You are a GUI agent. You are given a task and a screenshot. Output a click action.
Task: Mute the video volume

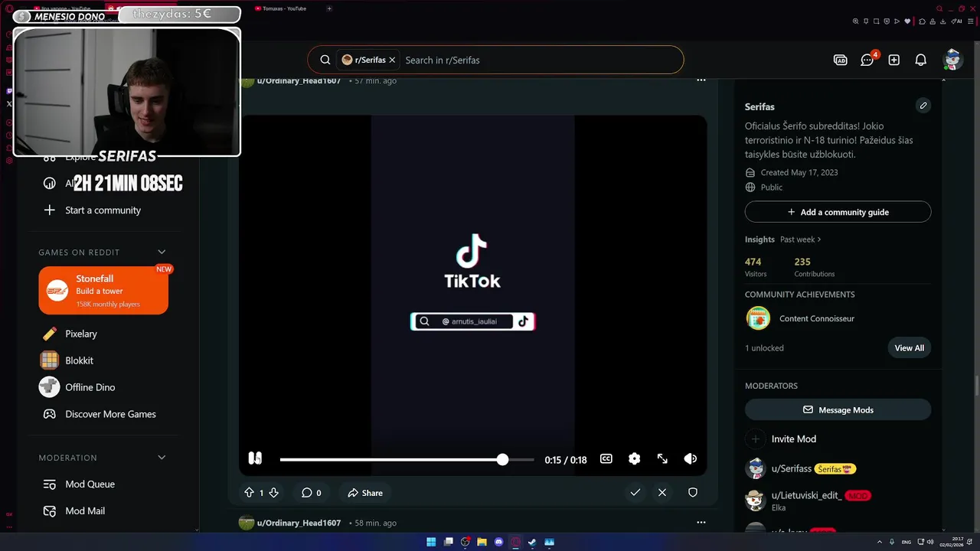pyautogui.click(x=690, y=458)
